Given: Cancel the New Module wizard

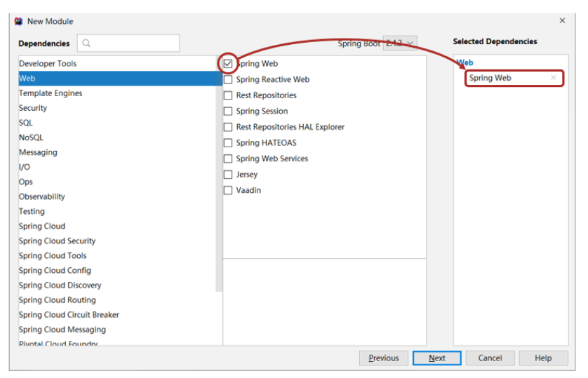Looking at the screenshot, I should (490, 358).
